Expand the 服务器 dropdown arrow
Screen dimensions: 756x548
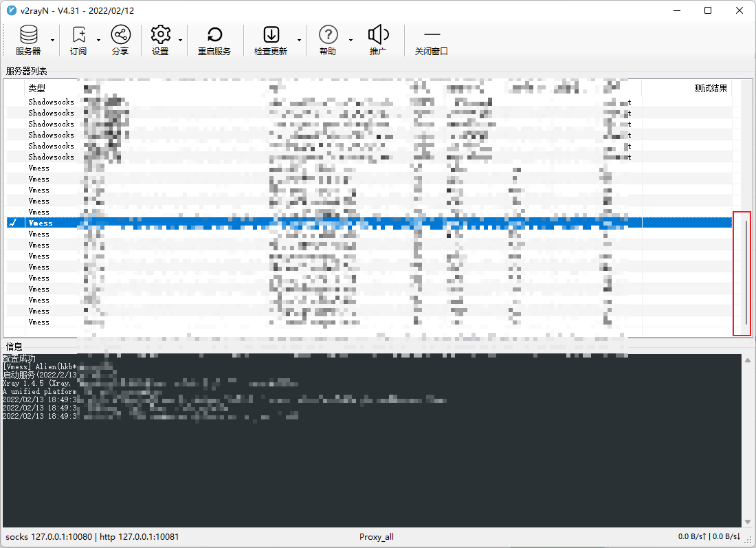(52, 41)
